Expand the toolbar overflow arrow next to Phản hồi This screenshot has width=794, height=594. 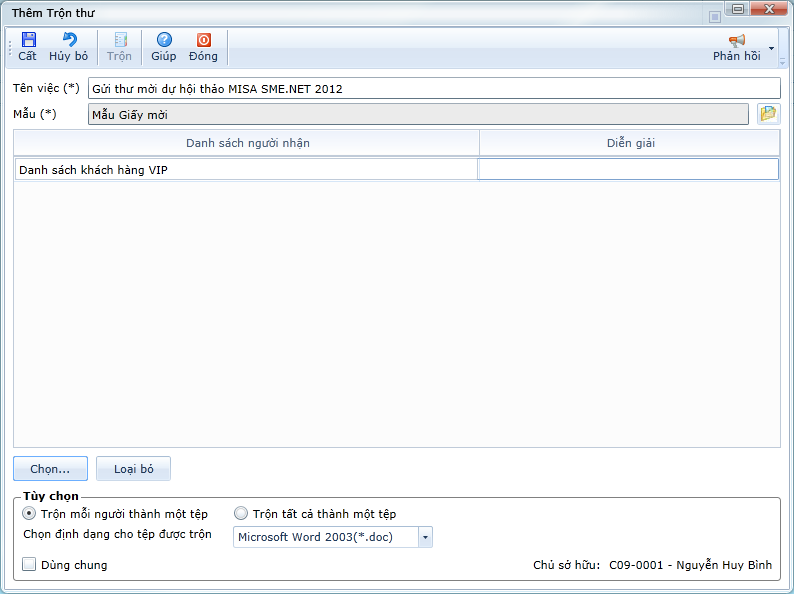pyautogui.click(x=771, y=48)
